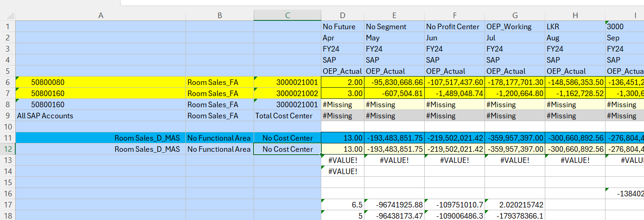644x220 pixels.
Task: Click cost center '3000021002'
Action: 287,93
